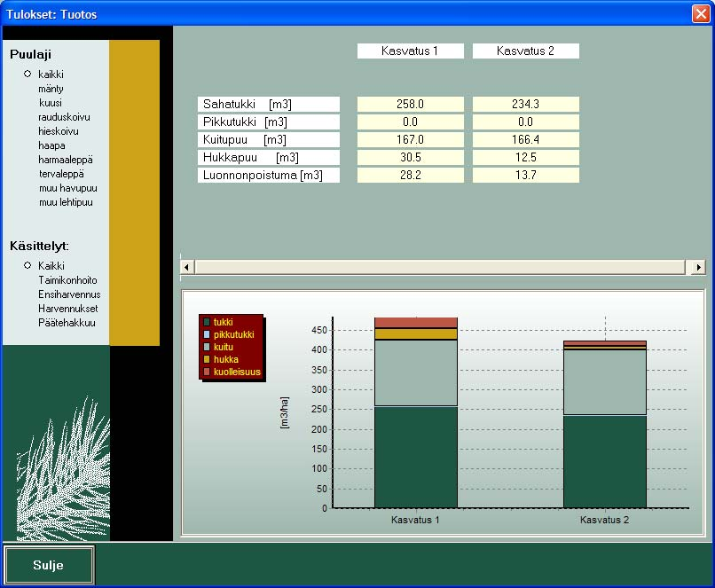
Task: Click the 'Hukkapuu [m3]' row label
Action: [269, 158]
